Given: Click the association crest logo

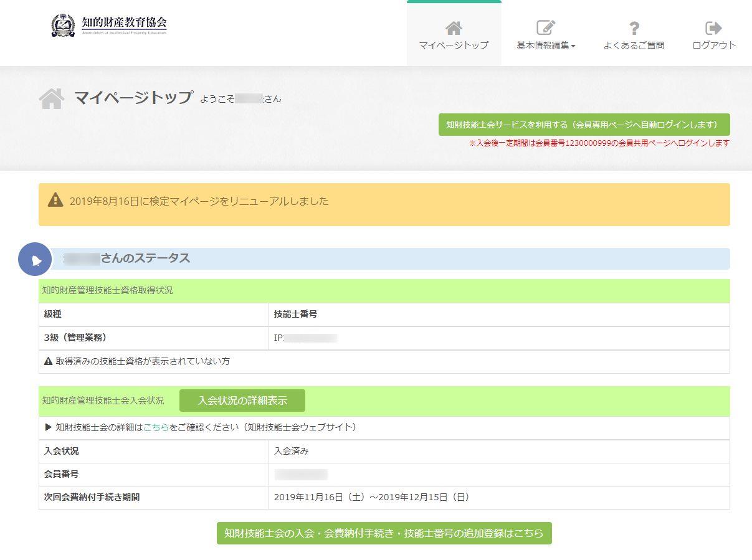Looking at the screenshot, I should click(x=63, y=25).
